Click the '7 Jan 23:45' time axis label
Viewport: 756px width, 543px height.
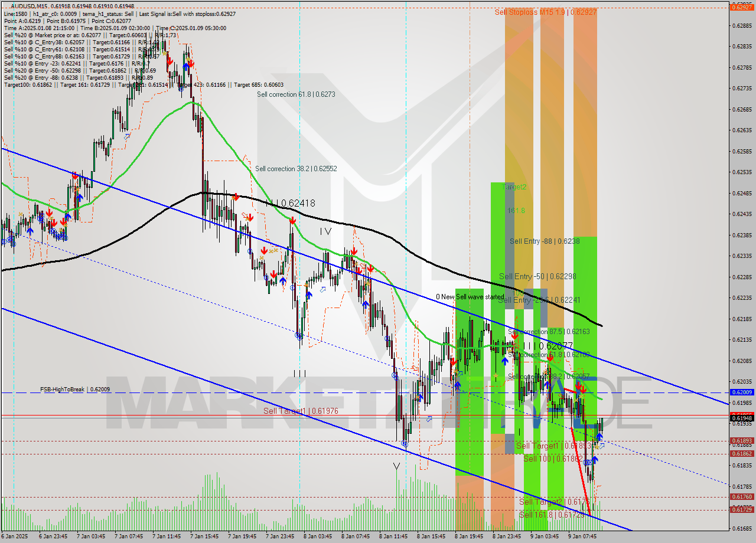(x=279, y=537)
